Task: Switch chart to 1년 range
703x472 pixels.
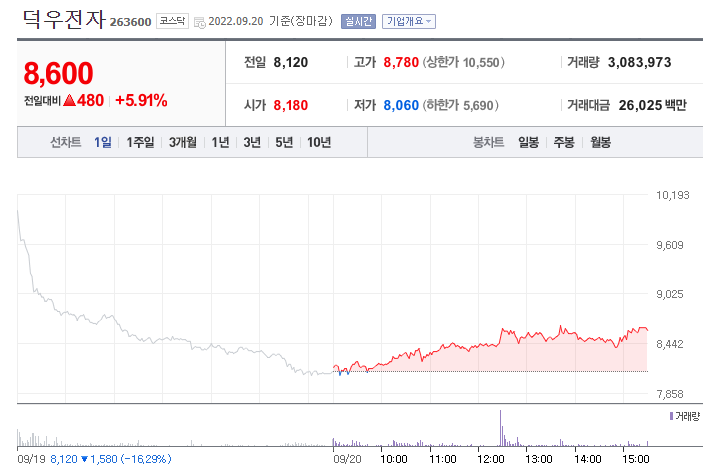Action: click(220, 142)
